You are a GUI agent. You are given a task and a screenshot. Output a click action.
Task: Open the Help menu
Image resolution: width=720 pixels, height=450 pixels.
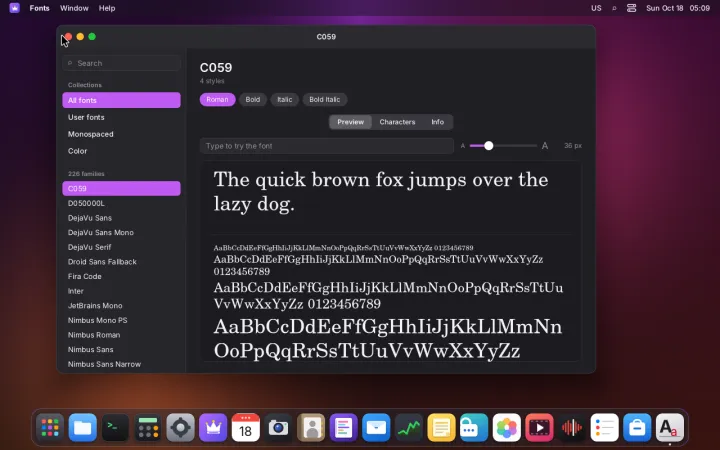(107, 8)
